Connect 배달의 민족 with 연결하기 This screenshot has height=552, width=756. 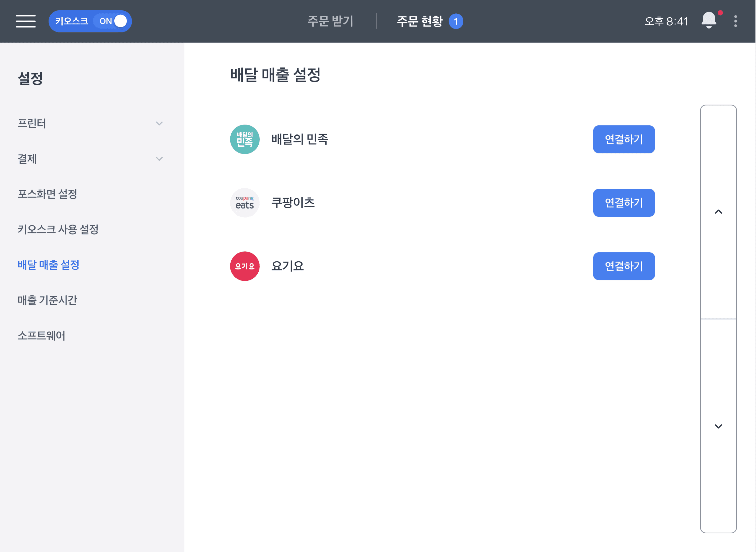click(623, 139)
